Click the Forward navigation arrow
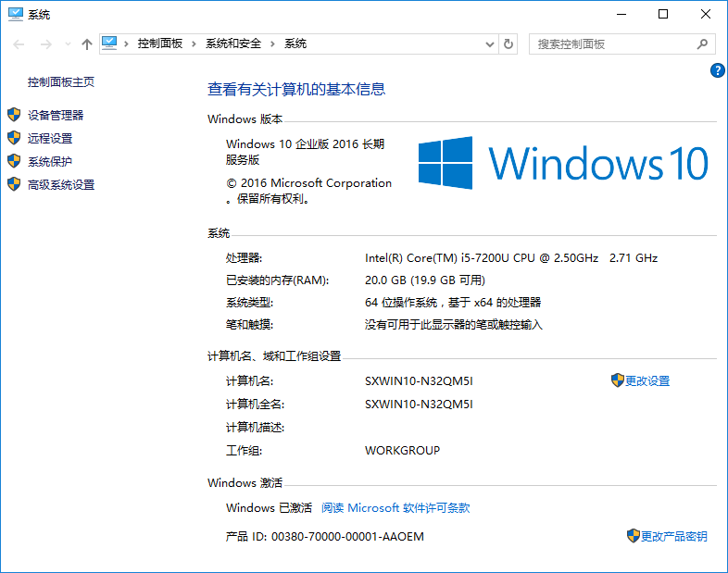 46,44
